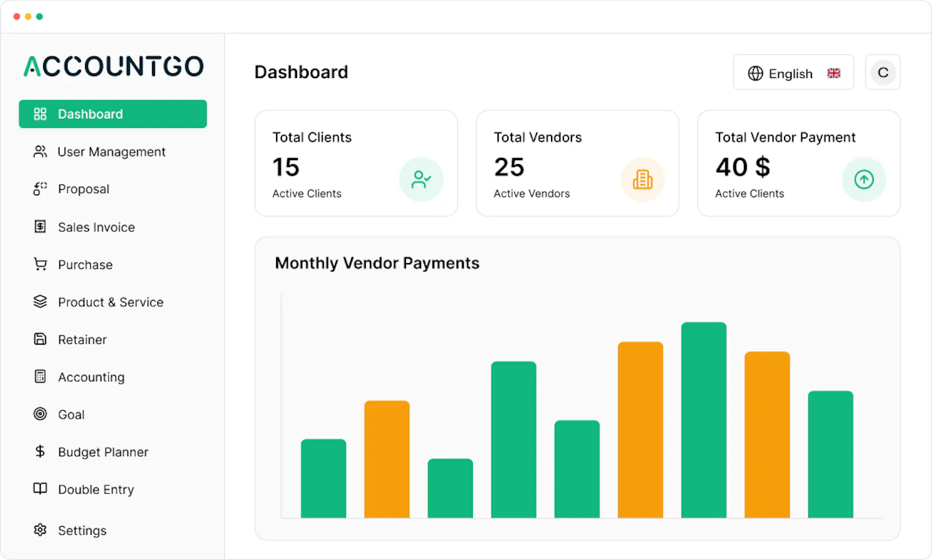Click the Sales Invoice dollar document icon
This screenshot has width=932, height=560.
point(40,226)
